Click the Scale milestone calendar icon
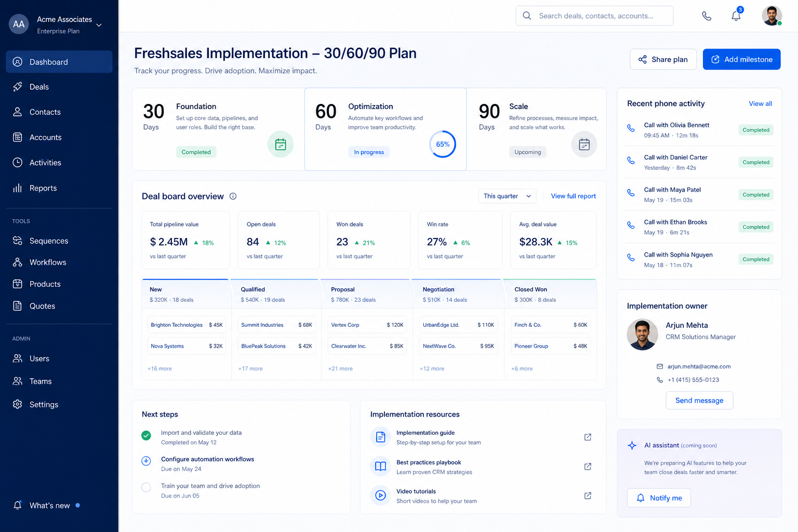Viewport: 798px width, 532px height. pos(584,144)
